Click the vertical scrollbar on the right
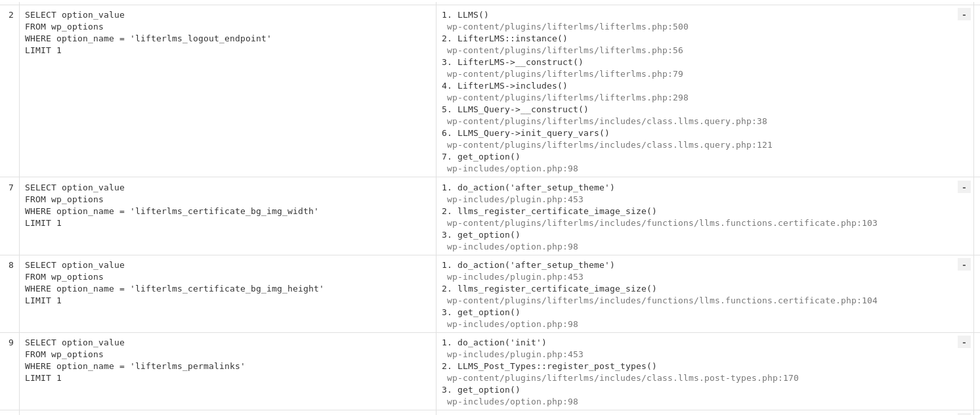 (x=977, y=197)
